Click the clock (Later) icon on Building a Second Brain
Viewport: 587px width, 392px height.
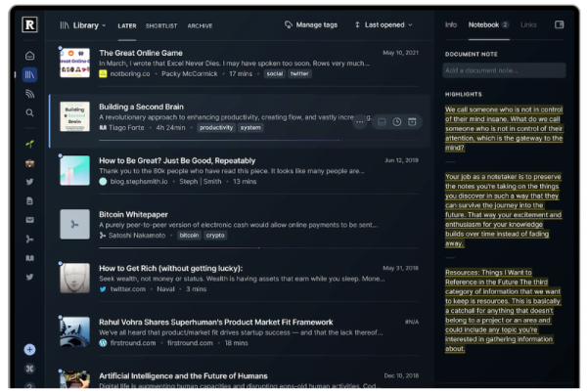(x=397, y=122)
